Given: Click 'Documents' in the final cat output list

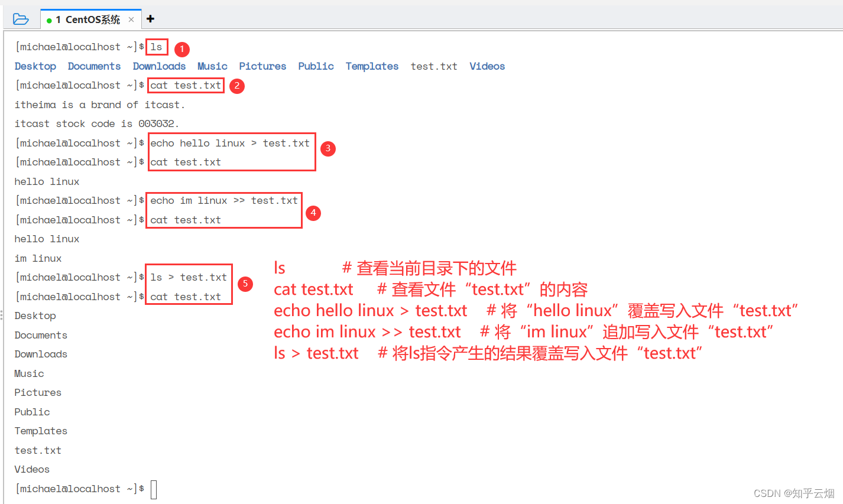Looking at the screenshot, I should (41, 335).
